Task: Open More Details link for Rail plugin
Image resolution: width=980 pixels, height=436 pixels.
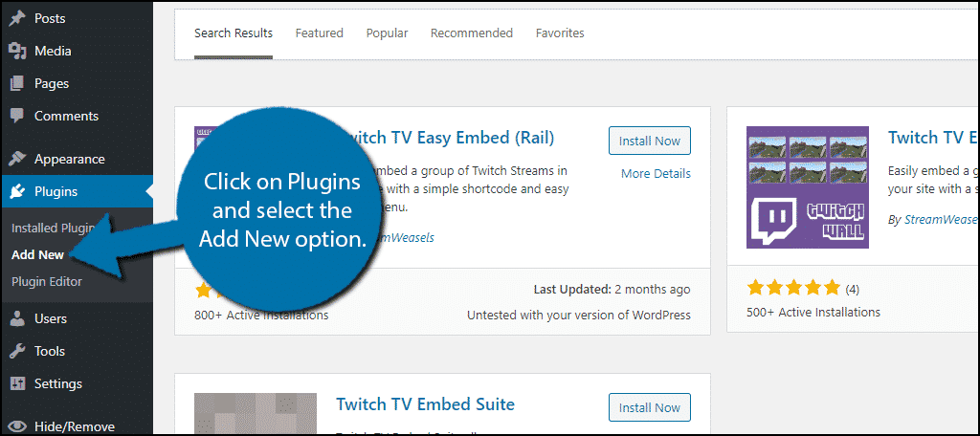Action: [656, 174]
